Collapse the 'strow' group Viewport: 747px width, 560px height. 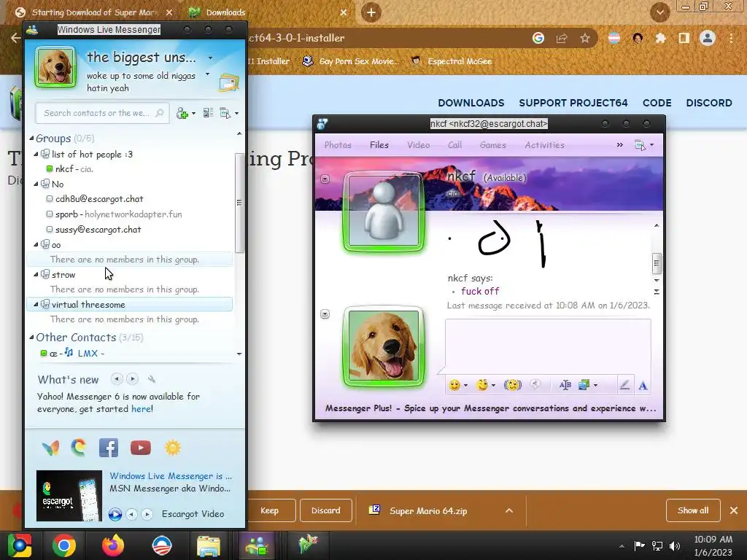pyautogui.click(x=36, y=274)
